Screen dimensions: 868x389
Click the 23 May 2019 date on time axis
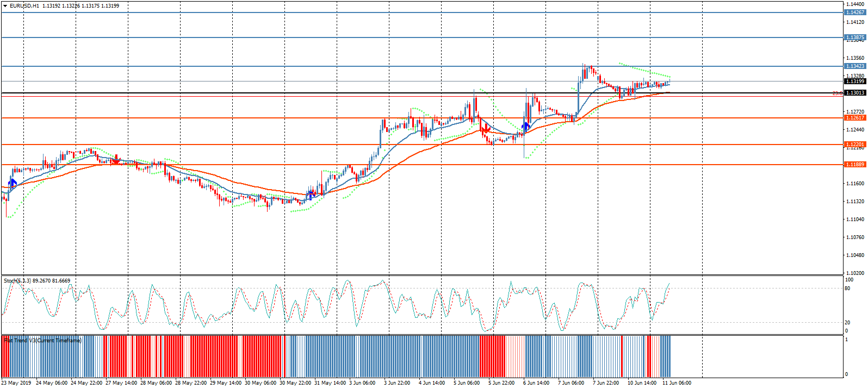[x=16, y=383]
